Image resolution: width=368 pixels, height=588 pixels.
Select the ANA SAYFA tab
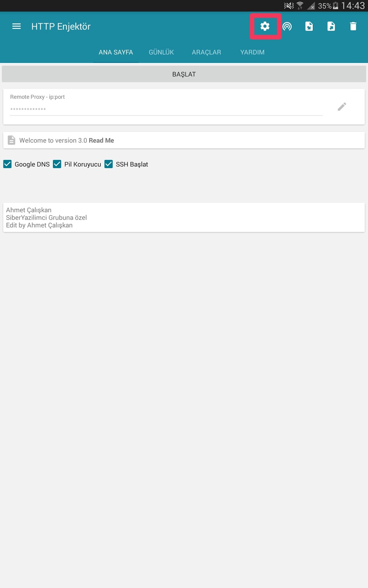coord(116,52)
